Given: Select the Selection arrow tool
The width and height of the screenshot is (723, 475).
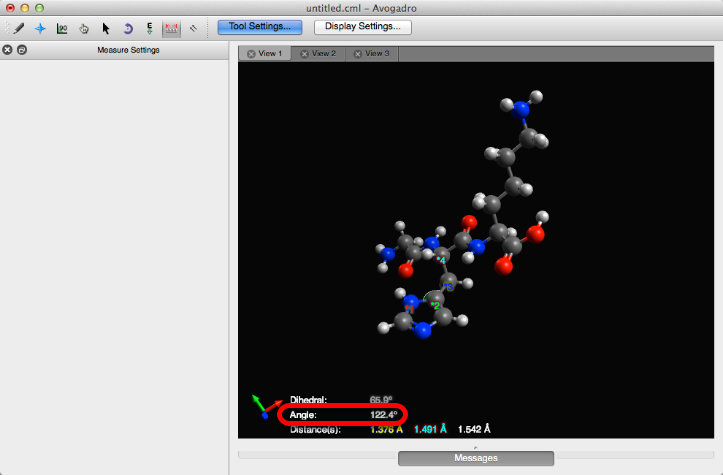Looking at the screenshot, I should [x=106, y=28].
